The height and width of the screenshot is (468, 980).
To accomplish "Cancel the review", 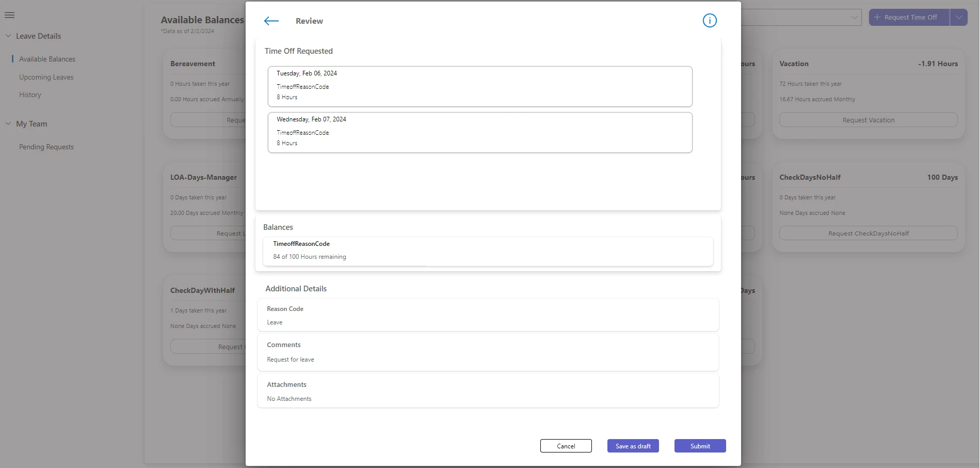I will pos(566,445).
